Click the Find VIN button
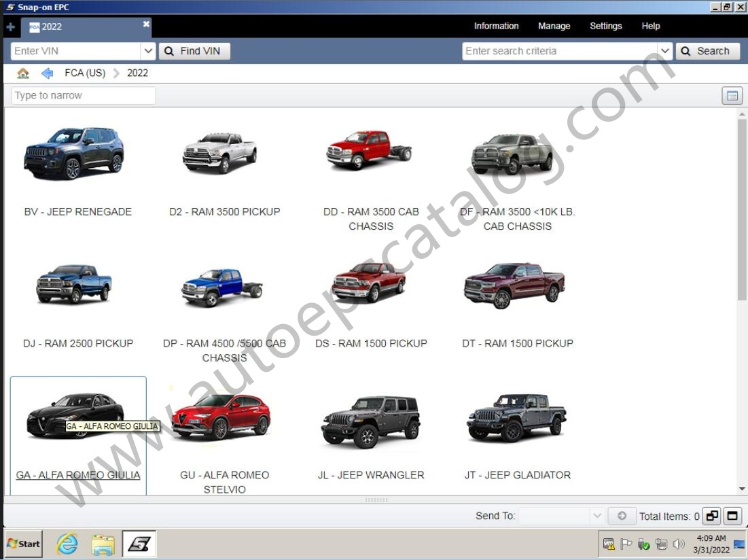This screenshot has height=560, width=748. (194, 51)
